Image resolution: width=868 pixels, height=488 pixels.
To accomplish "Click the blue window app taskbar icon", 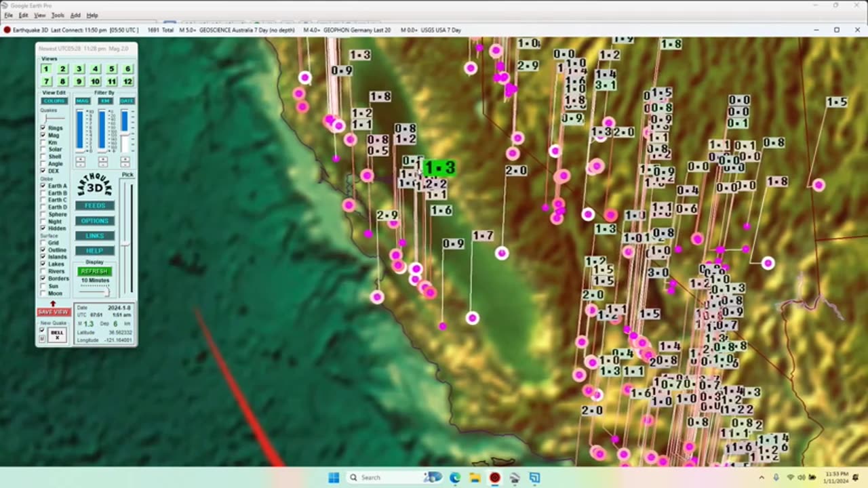I will coord(534,478).
